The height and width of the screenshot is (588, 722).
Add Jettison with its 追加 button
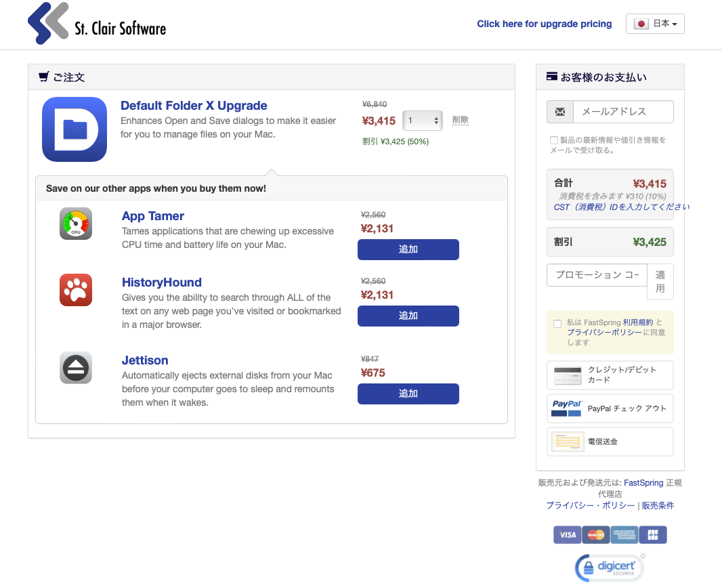408,394
